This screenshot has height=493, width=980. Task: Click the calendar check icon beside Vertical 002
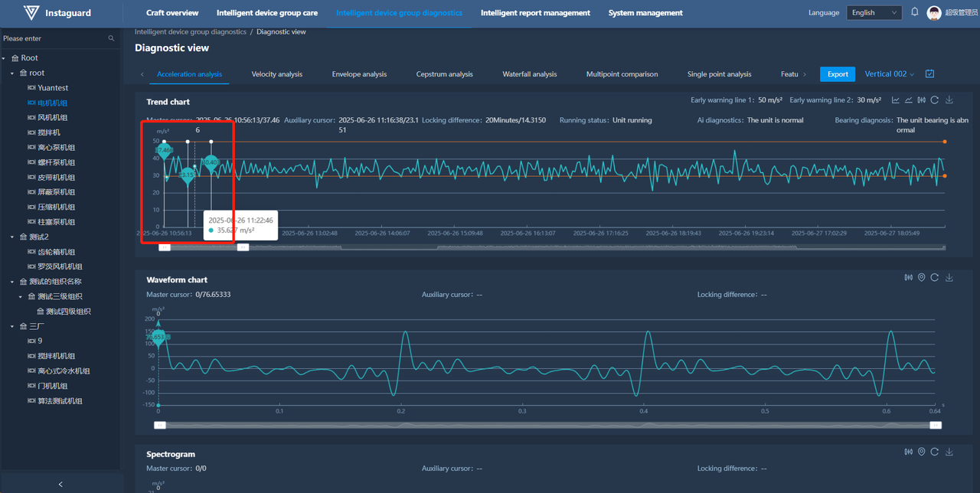[929, 74]
